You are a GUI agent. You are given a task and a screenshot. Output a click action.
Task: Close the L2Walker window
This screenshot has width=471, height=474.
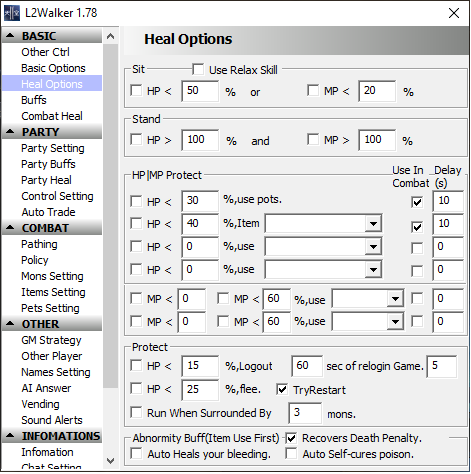(454, 13)
